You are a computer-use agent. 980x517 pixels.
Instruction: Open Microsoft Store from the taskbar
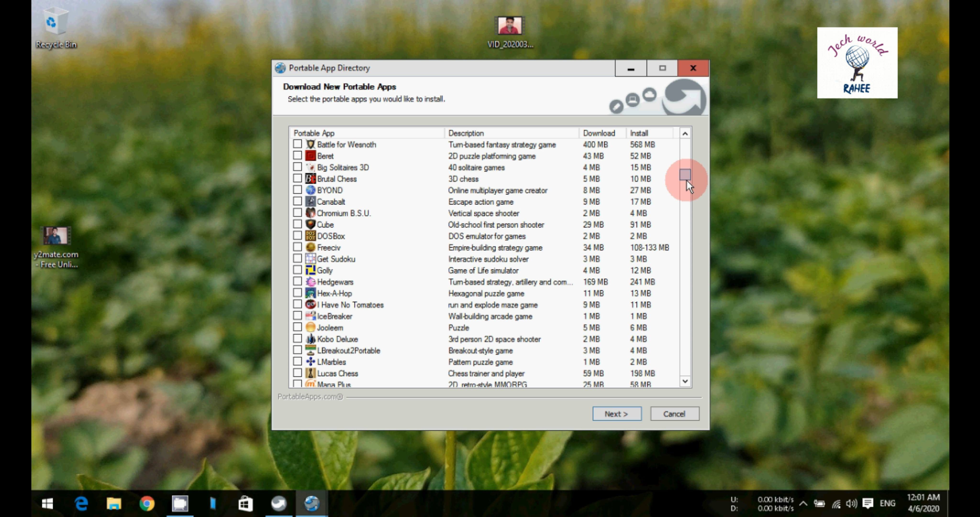click(x=245, y=503)
